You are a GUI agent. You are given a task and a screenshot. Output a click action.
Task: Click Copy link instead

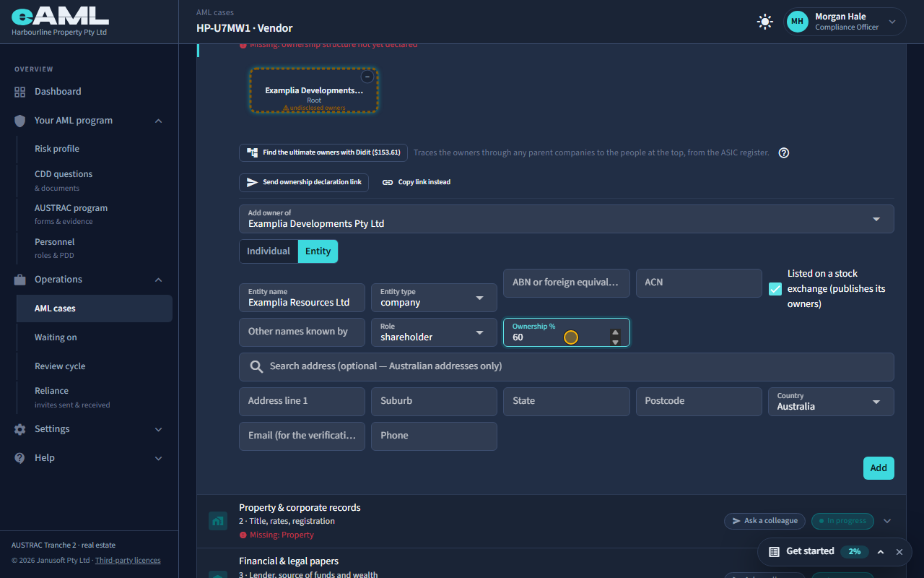[x=417, y=183]
